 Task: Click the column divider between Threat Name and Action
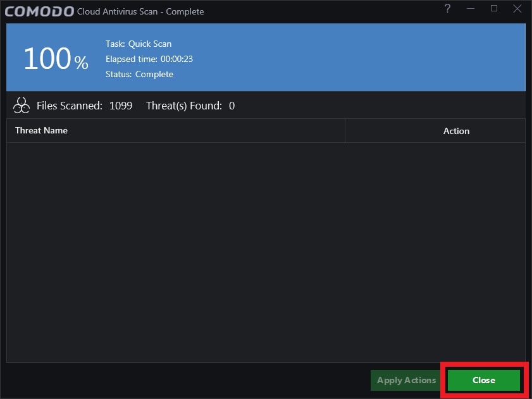tap(345, 130)
